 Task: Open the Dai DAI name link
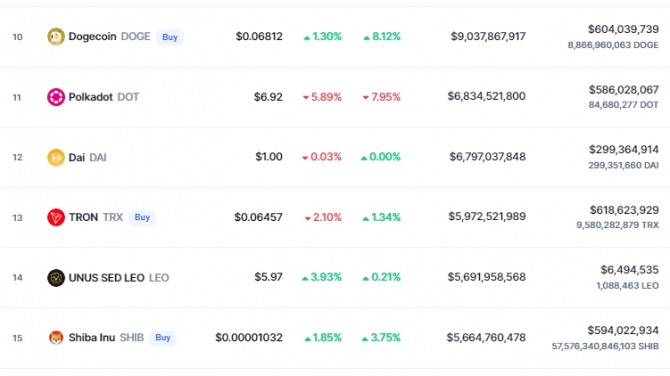pos(87,157)
